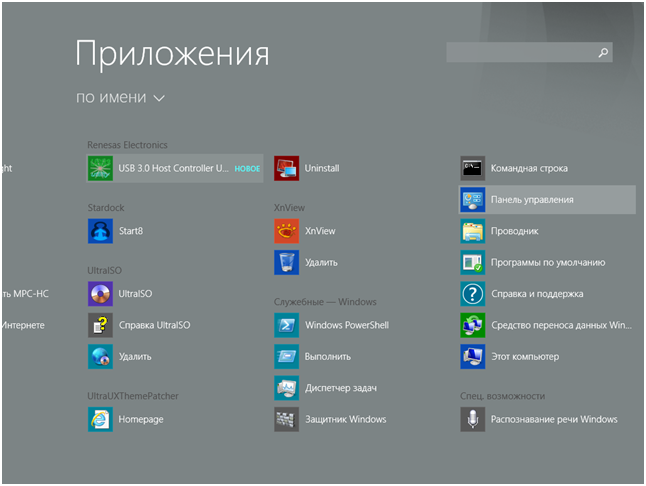Open UltraUXThemePatcher Homepage icon

tap(100, 419)
